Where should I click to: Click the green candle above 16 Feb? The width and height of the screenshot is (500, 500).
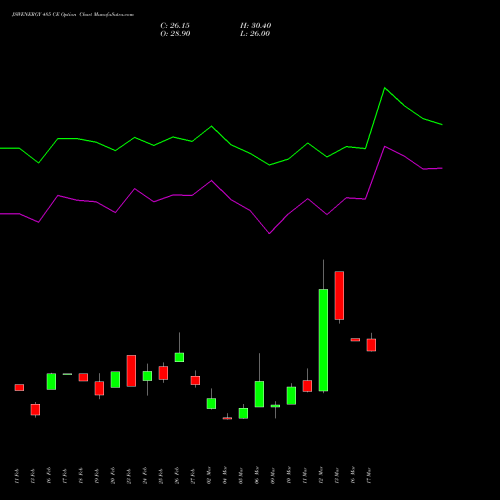[51, 381]
